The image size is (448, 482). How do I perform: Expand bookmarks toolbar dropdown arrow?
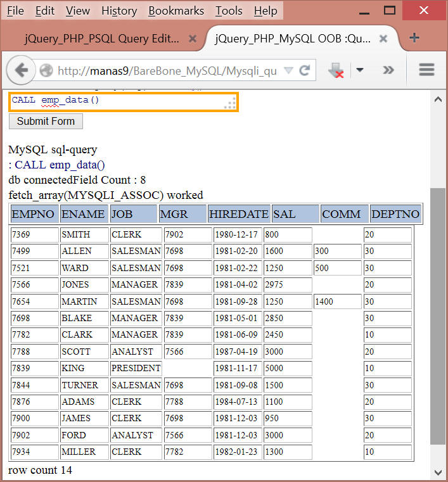pos(360,70)
